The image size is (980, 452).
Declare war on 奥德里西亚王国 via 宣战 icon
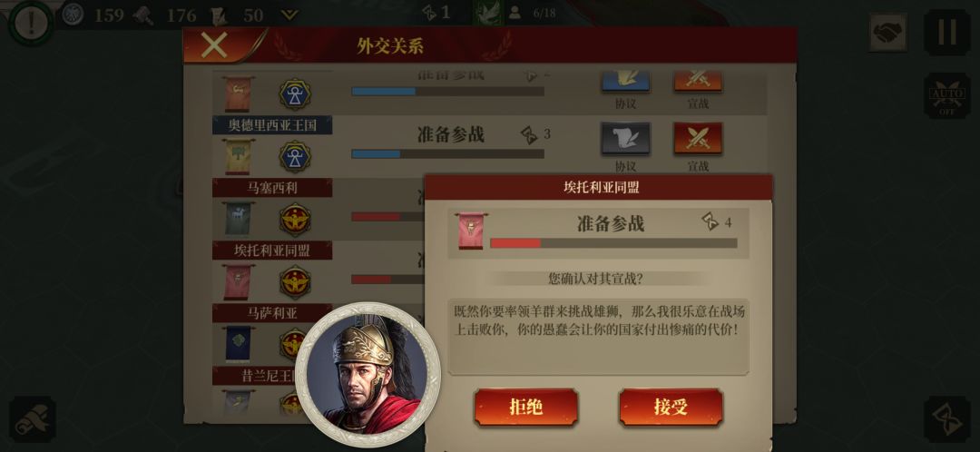point(698,138)
